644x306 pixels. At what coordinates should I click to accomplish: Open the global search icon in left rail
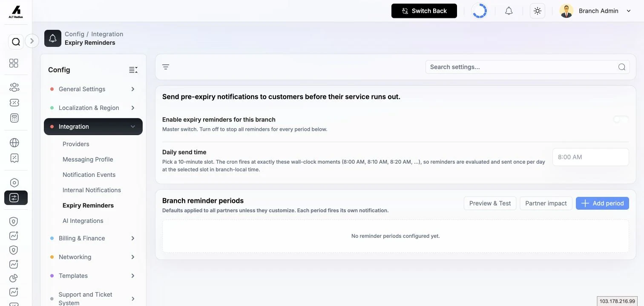(16, 42)
